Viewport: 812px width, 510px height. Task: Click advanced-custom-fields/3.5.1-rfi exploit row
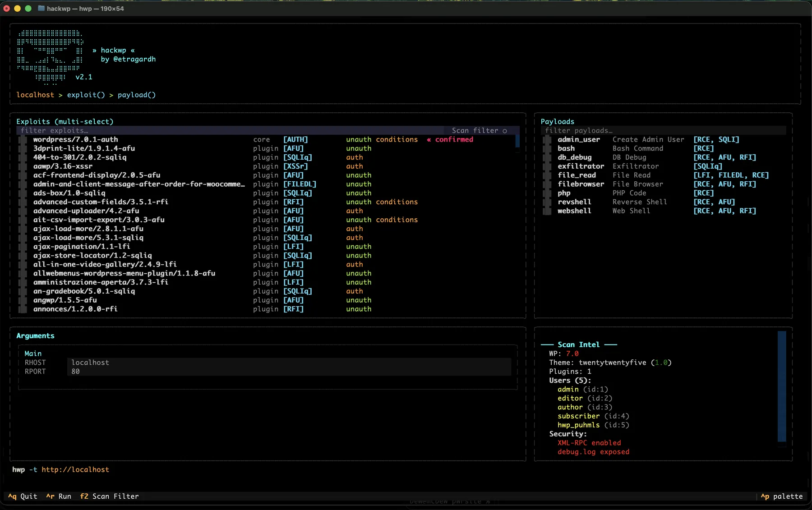pos(266,202)
